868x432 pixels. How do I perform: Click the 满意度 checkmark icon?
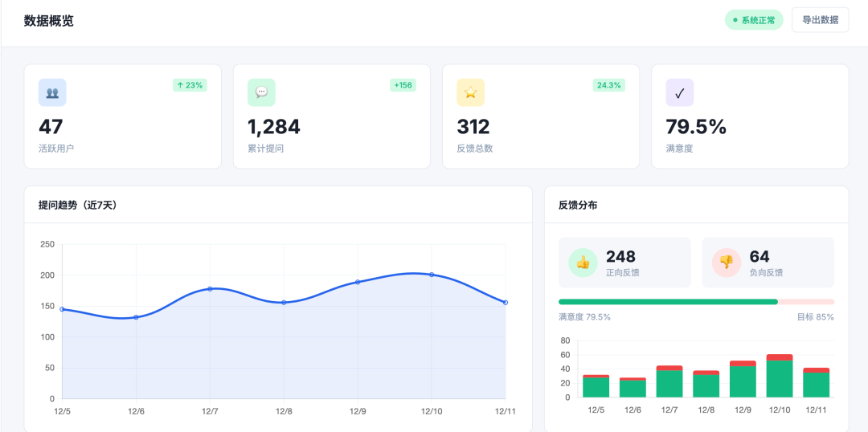(680, 92)
